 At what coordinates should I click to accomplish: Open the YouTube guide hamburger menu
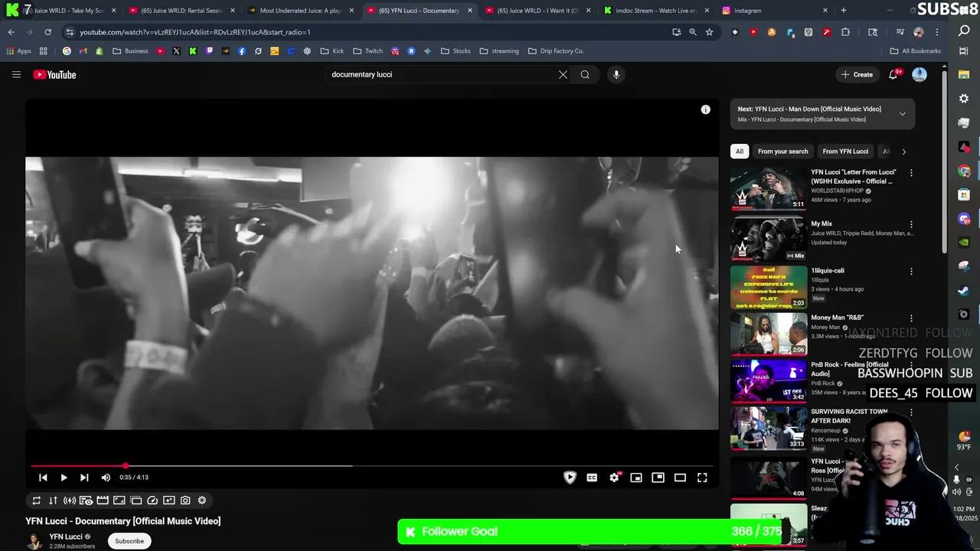coord(16,74)
